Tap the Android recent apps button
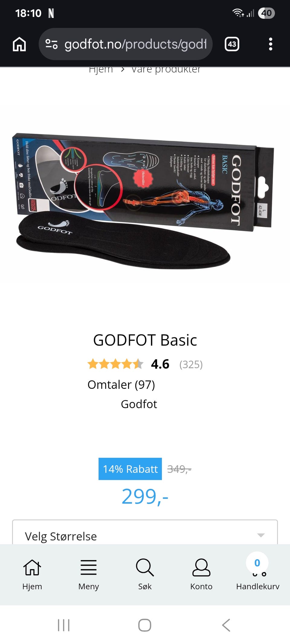The height and width of the screenshot is (644, 290). tap(64, 625)
